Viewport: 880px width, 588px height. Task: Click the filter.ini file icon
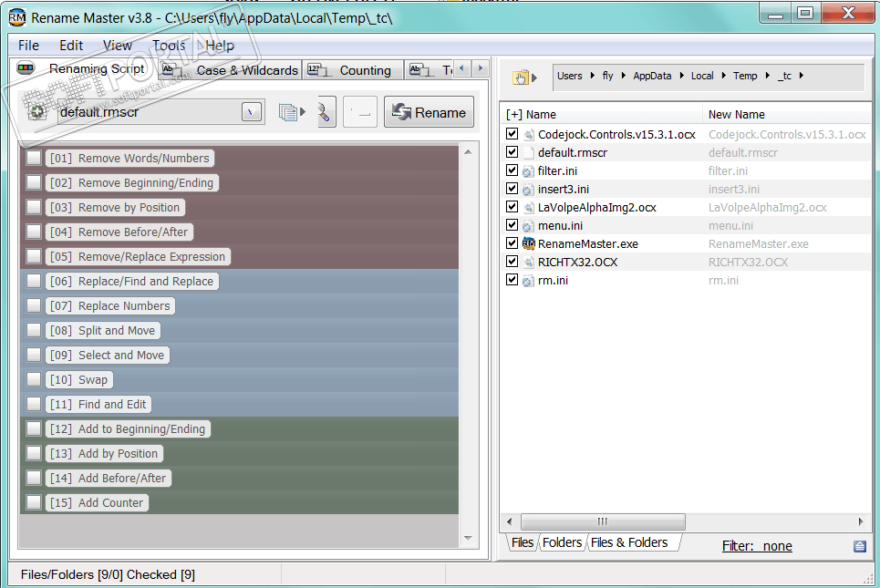tap(528, 171)
